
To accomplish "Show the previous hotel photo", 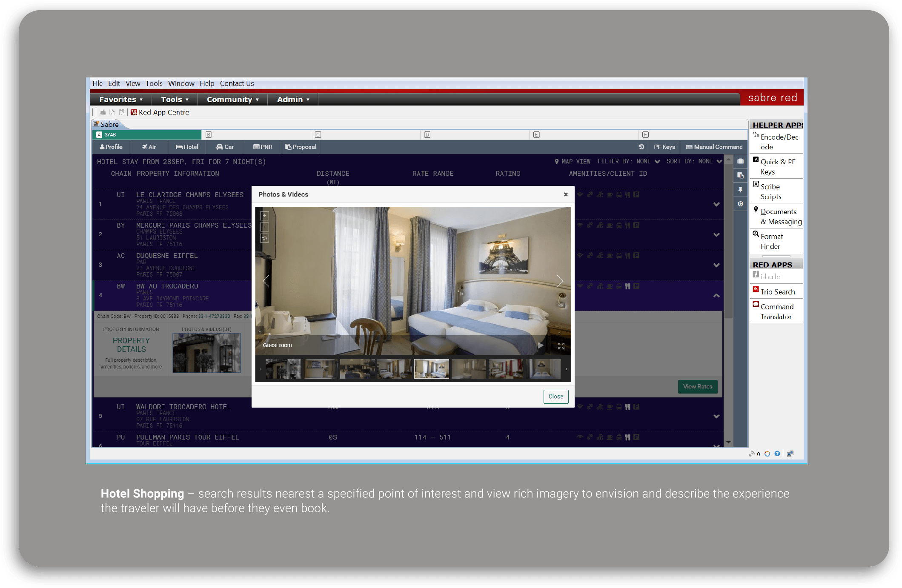I will click(266, 280).
